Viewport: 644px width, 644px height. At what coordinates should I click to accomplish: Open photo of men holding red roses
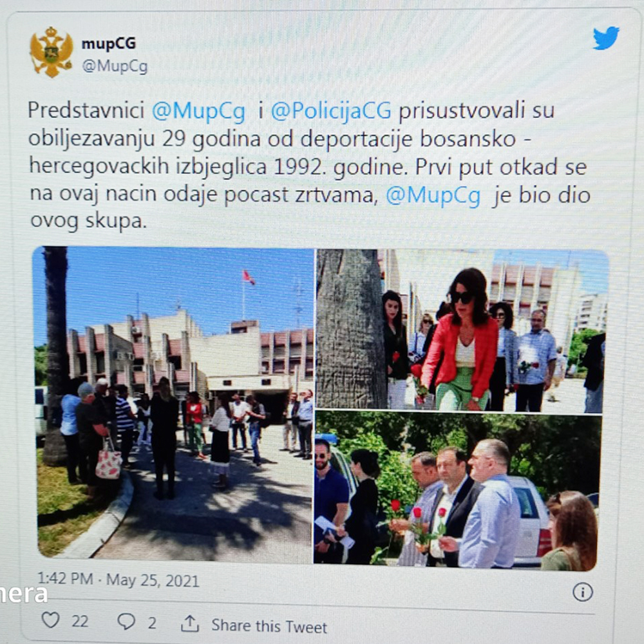(x=457, y=491)
